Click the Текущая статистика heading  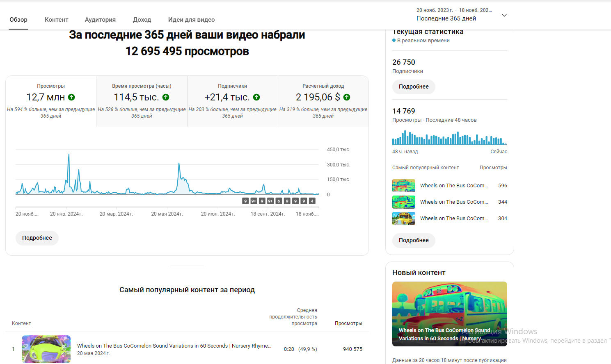tap(428, 32)
